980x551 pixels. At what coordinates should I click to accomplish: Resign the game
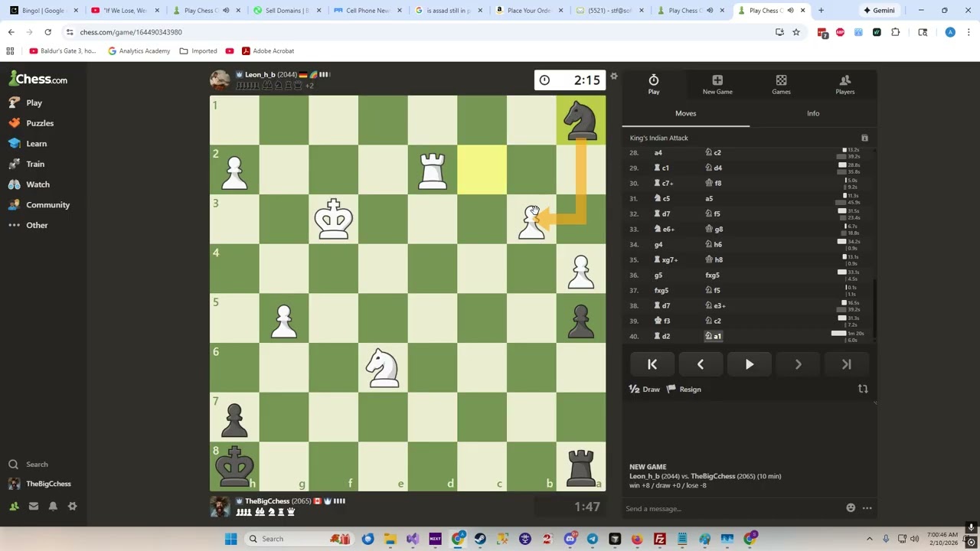684,390
